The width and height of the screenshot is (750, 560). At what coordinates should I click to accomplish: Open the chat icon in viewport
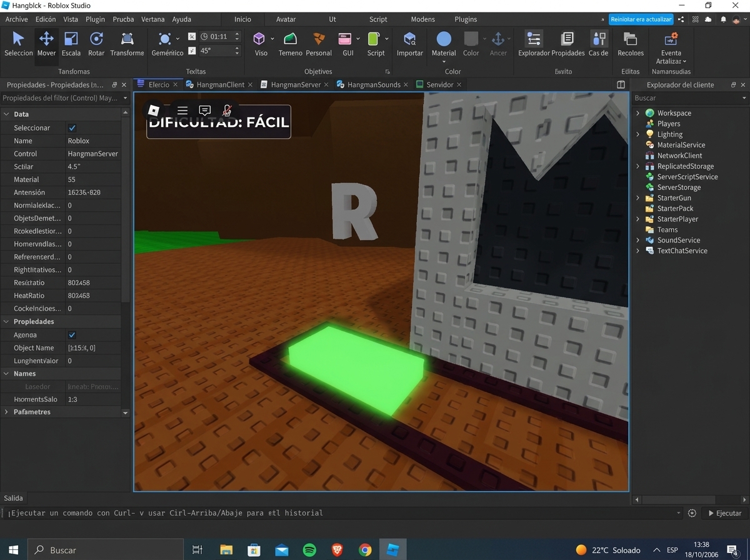(x=204, y=111)
